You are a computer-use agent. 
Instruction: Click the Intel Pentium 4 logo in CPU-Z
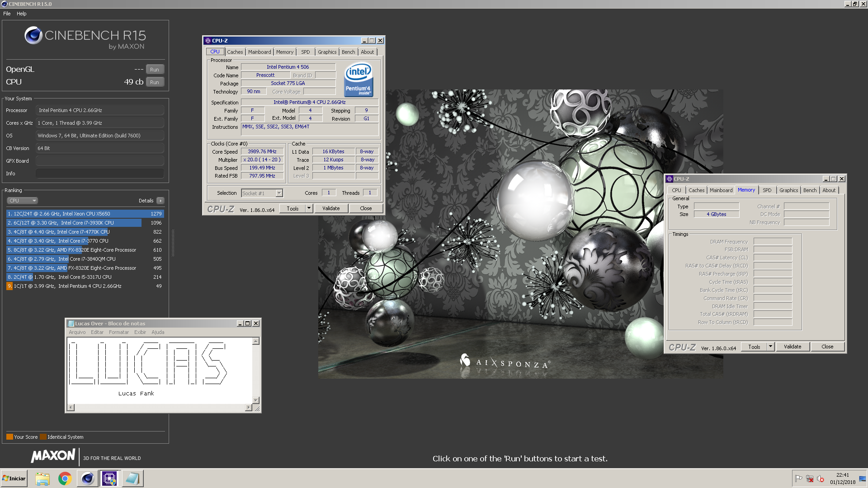(x=358, y=79)
